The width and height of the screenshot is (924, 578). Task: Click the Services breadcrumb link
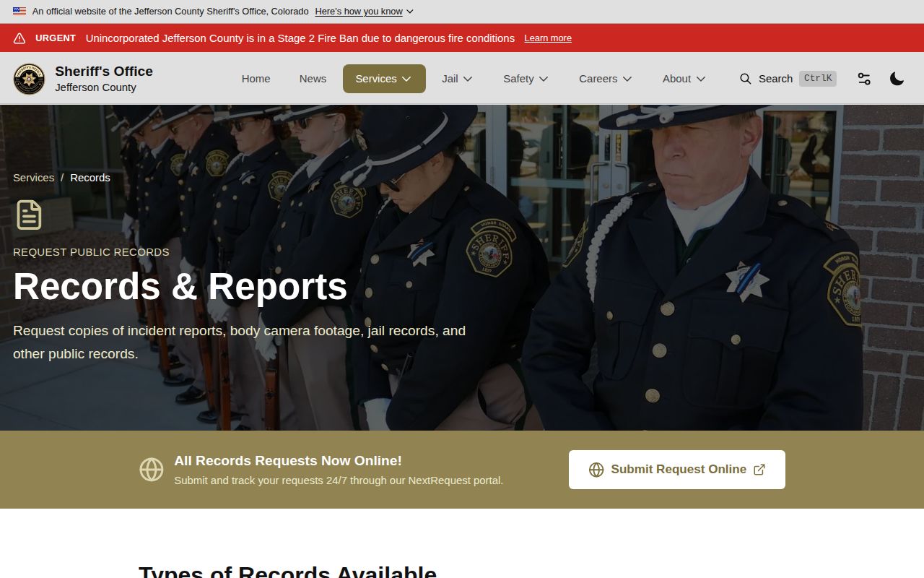(33, 178)
